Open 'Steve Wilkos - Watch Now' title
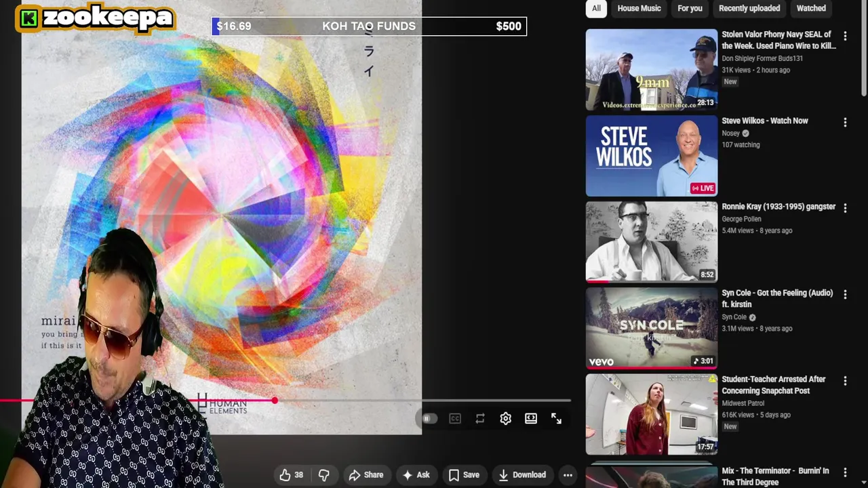The height and width of the screenshot is (488, 868). 765,121
